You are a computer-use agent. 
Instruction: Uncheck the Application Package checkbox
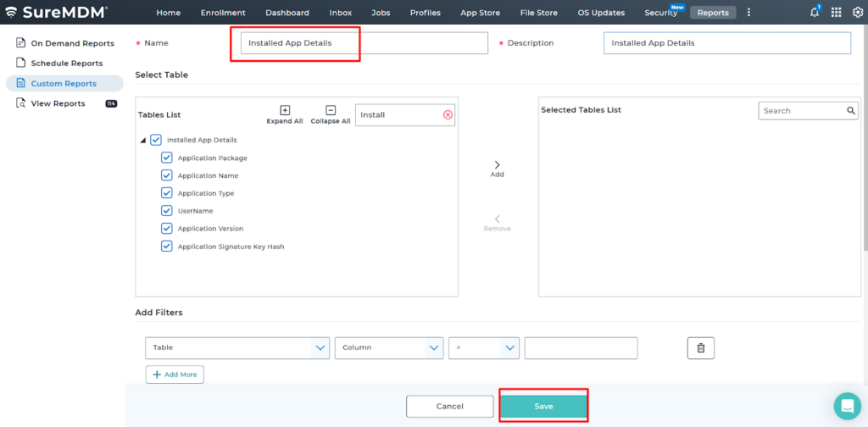click(167, 158)
